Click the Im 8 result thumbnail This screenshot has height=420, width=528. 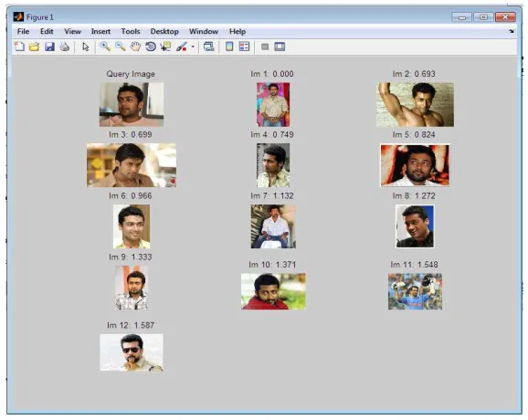click(415, 226)
